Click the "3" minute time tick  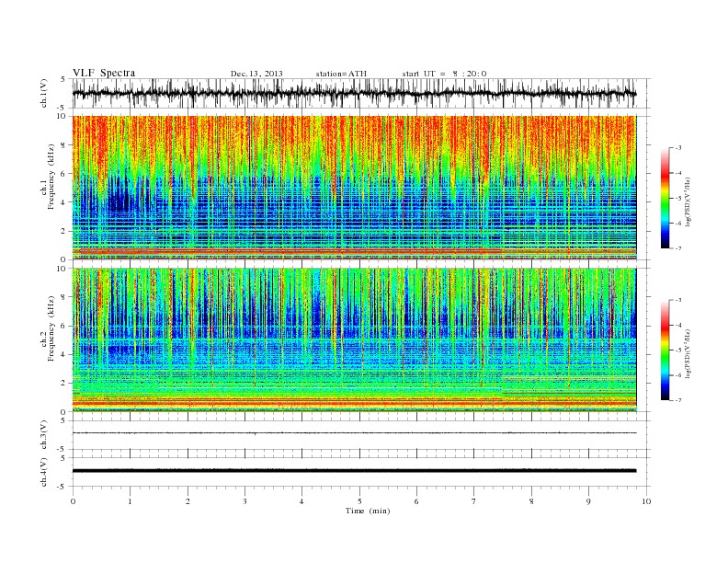click(x=245, y=501)
